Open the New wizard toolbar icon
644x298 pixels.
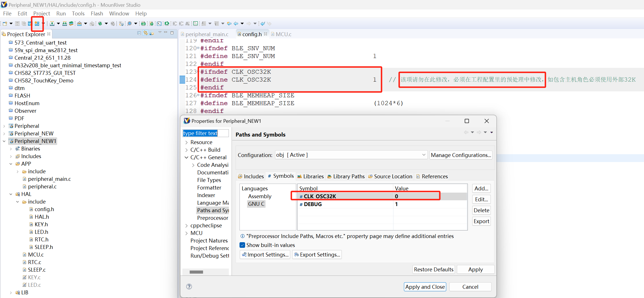5,24
